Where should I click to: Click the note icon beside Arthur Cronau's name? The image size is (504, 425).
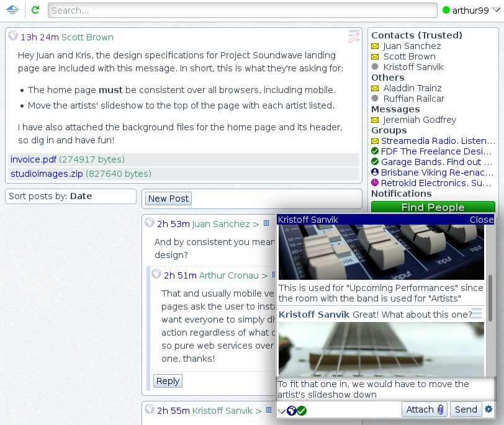[274, 274]
